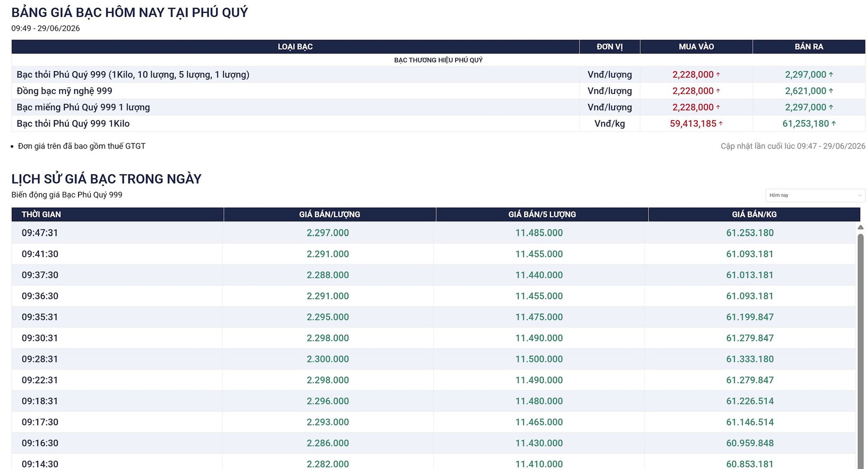The height and width of the screenshot is (469, 868).
Task: Select Bạc thỏi row name listing 10 lượng, 5 lượng
Action: tap(133, 75)
